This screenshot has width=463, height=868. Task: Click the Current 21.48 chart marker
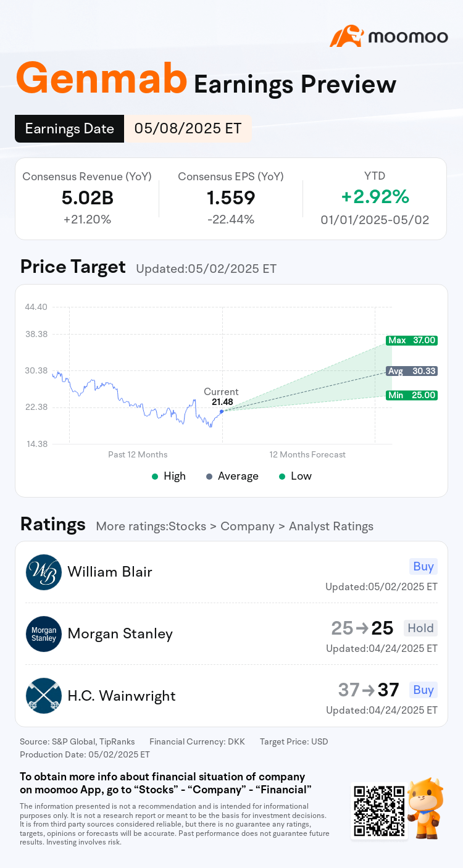tap(222, 411)
